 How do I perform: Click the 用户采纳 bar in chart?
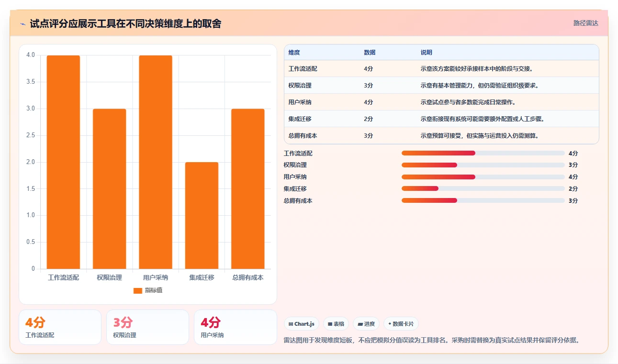tap(156, 162)
